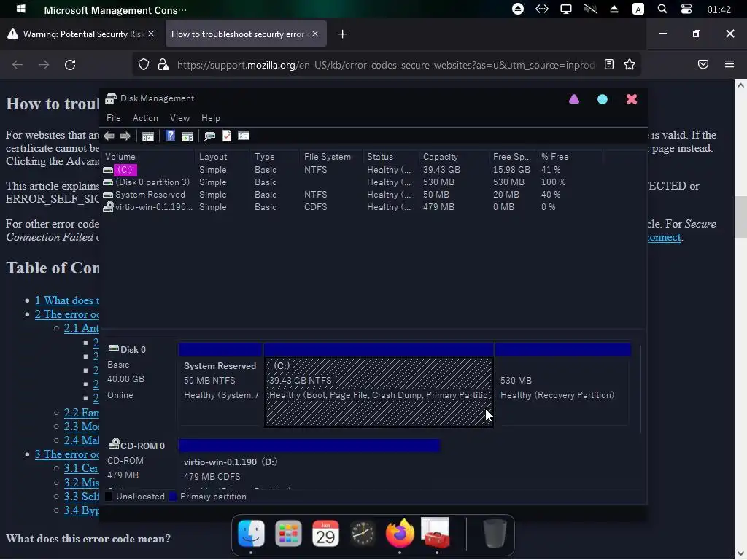Click the CD-ROM 0 label panel
Screen dimensions: 747x560
point(140,464)
